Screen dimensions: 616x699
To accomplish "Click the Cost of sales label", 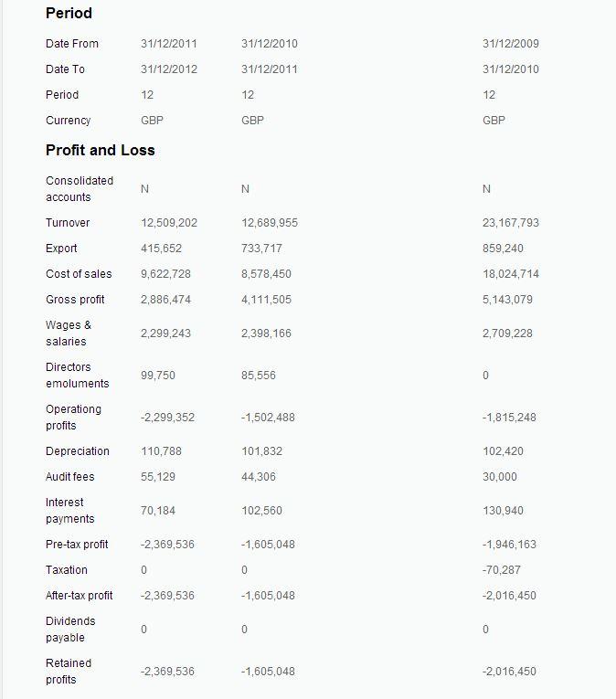I will pyautogui.click(x=79, y=274).
